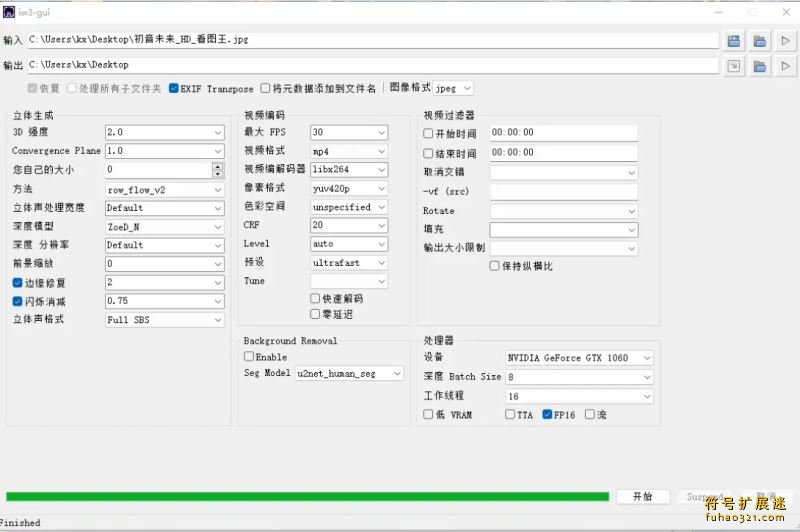Screen dimensions: 800x532
Task: Click the Finished status text
Action: 20,522
